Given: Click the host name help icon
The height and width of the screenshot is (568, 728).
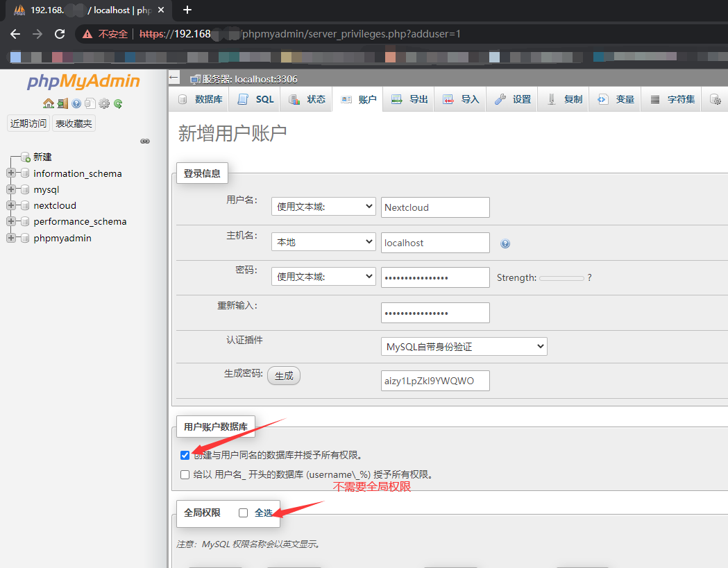Looking at the screenshot, I should click(x=505, y=243).
